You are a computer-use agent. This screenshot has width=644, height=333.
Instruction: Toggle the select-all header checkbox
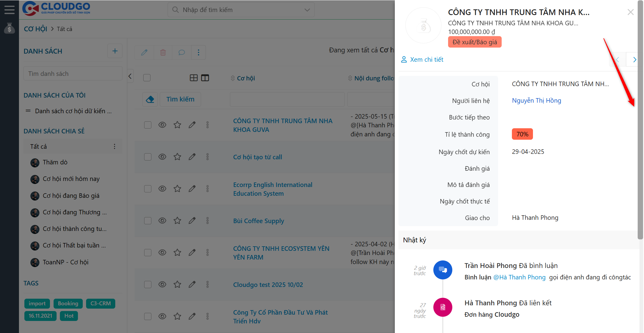[x=147, y=78]
